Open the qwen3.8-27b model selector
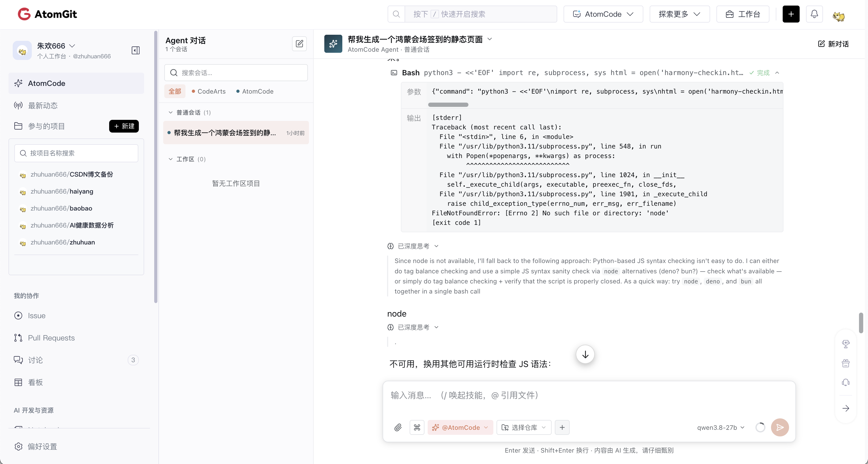Image resolution: width=868 pixels, height=464 pixels. click(720, 428)
